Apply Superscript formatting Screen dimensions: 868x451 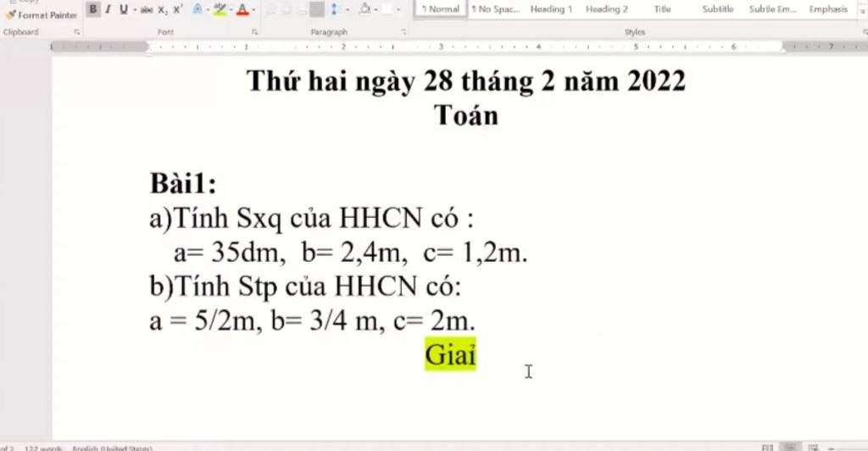pyautogui.click(x=178, y=9)
